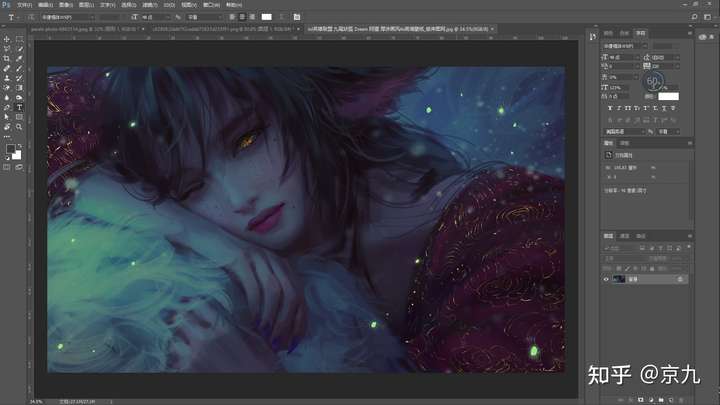Viewport: 720px width, 405px height.
Task: Hide the background layer via eye icon
Action: pyautogui.click(x=606, y=279)
